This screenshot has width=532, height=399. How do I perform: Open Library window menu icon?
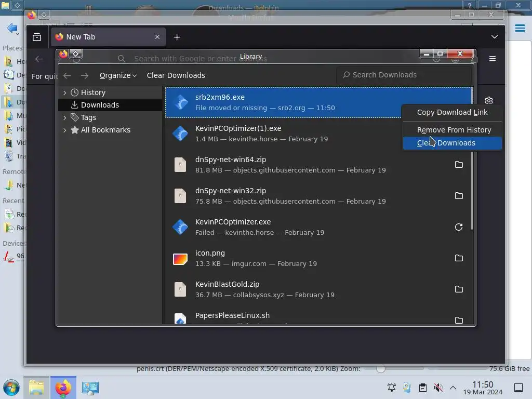[x=63, y=54]
